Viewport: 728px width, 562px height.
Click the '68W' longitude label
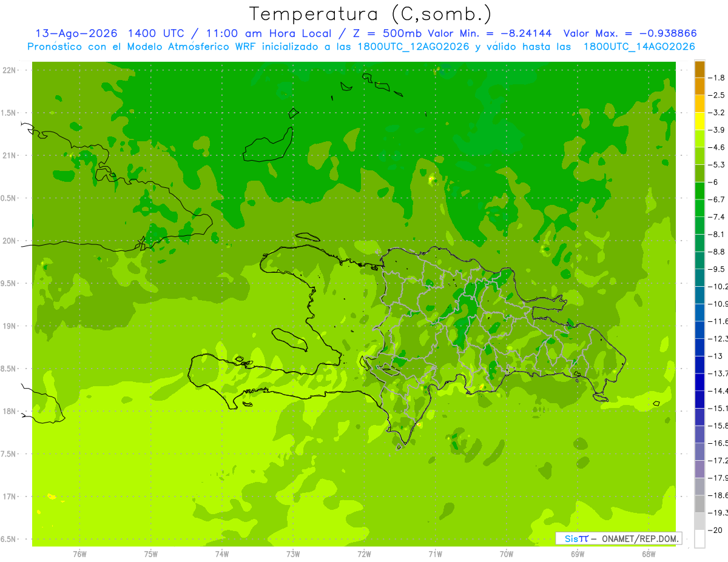649,554
